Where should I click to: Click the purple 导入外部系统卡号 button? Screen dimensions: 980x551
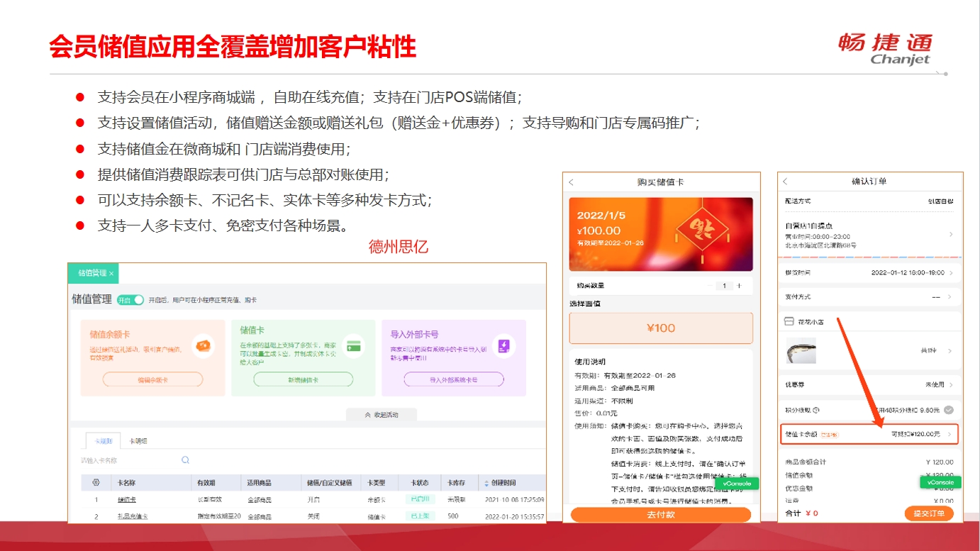coord(454,379)
